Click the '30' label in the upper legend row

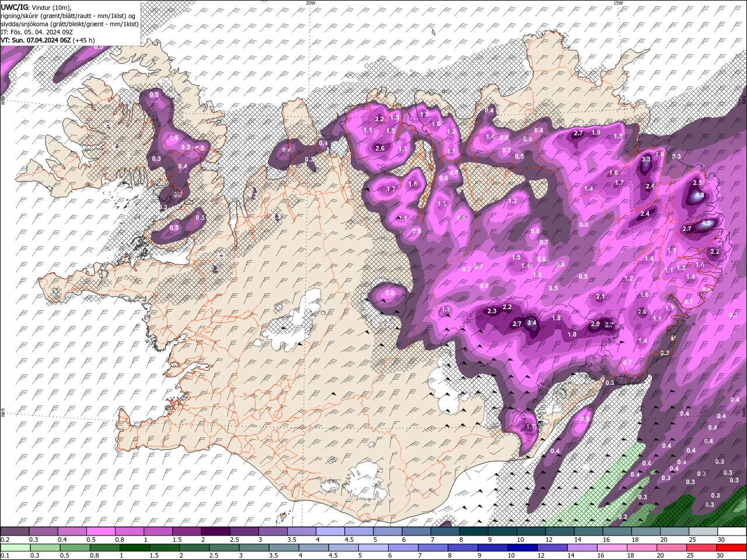pyautogui.click(x=721, y=540)
